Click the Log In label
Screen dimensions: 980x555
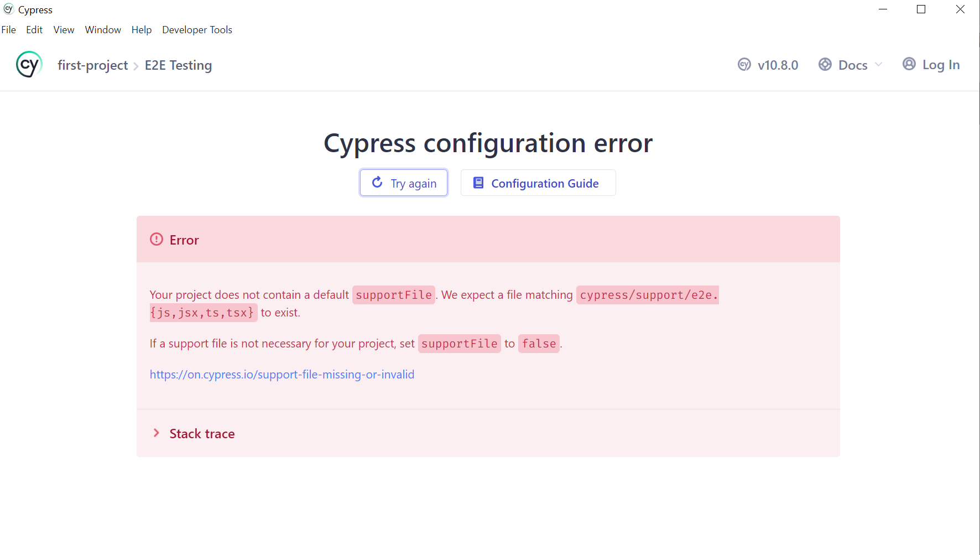(941, 65)
